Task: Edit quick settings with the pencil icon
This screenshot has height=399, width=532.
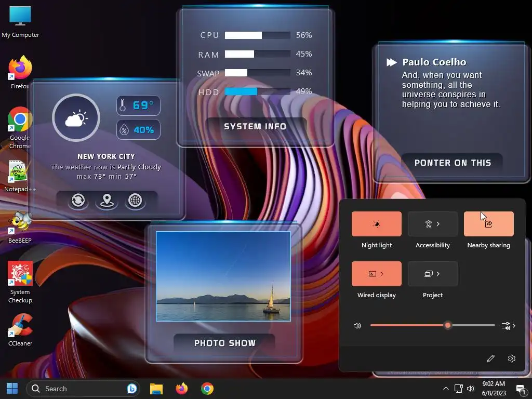Action: coord(490,358)
